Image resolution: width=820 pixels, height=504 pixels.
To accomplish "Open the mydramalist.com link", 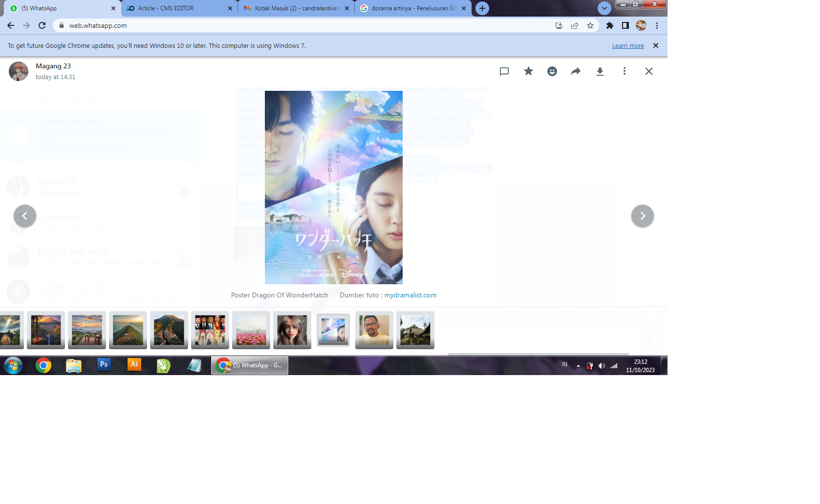I will tap(410, 295).
